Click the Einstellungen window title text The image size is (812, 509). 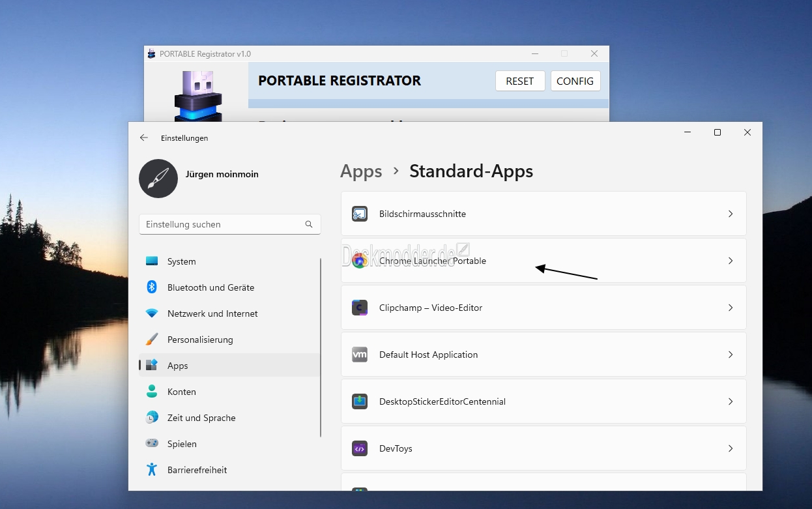tap(184, 138)
